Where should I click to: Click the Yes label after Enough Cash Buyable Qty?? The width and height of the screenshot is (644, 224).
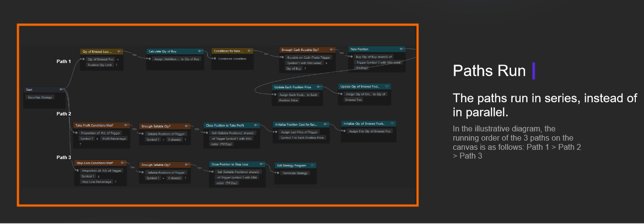coord(341,52)
